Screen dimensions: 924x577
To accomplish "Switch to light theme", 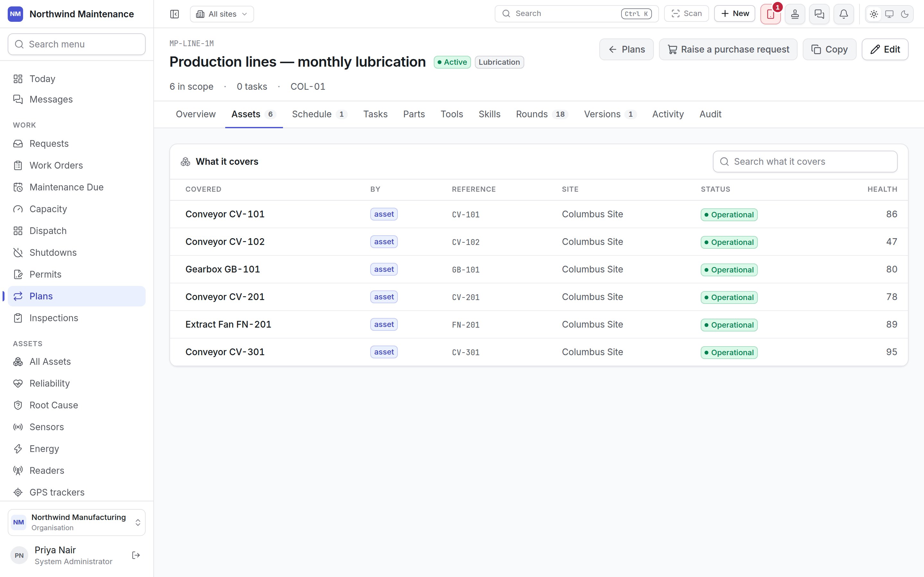I will pyautogui.click(x=874, y=14).
